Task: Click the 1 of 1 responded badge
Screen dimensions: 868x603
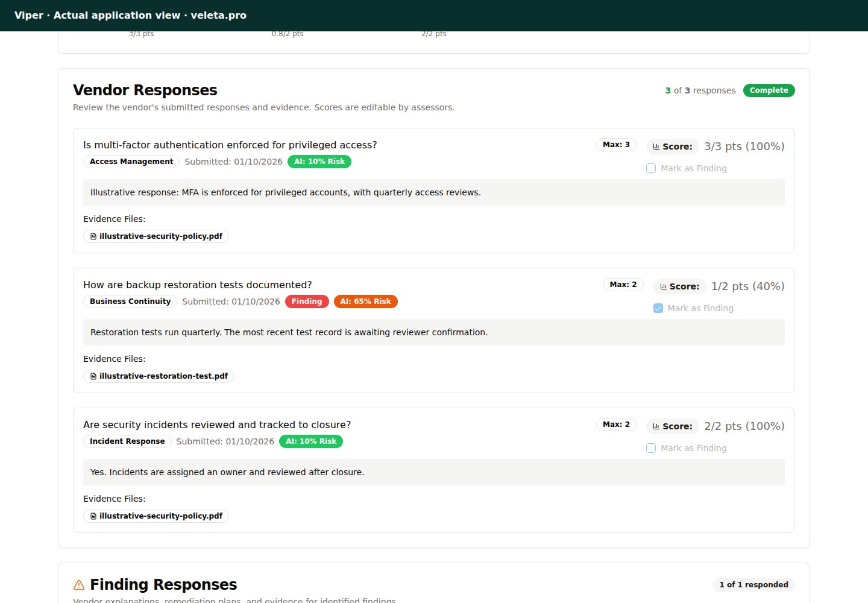Action: (753, 585)
